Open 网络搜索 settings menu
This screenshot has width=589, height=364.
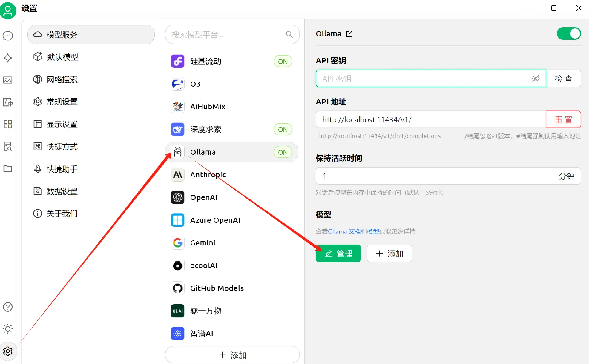pos(91,79)
